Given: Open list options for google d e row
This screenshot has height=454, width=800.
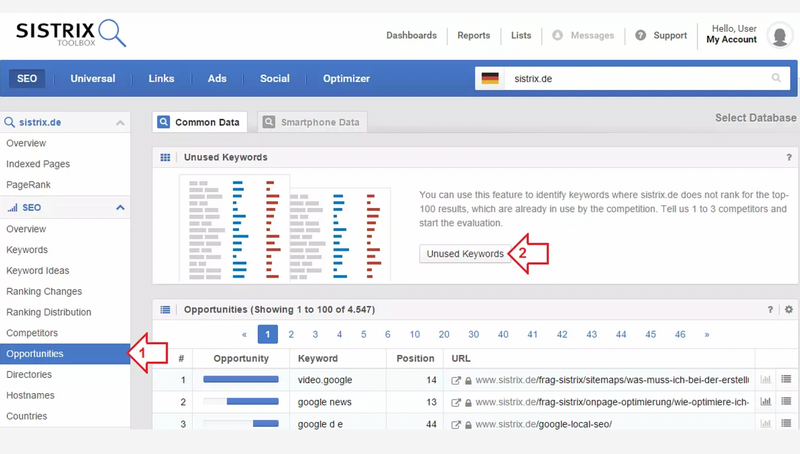Looking at the screenshot, I should [x=786, y=423].
